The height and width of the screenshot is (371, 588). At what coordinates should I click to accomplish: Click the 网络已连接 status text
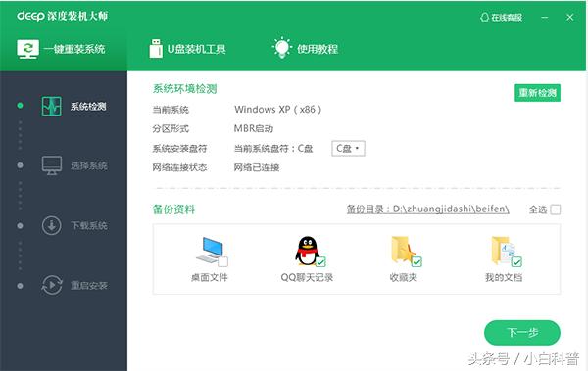[x=257, y=167]
